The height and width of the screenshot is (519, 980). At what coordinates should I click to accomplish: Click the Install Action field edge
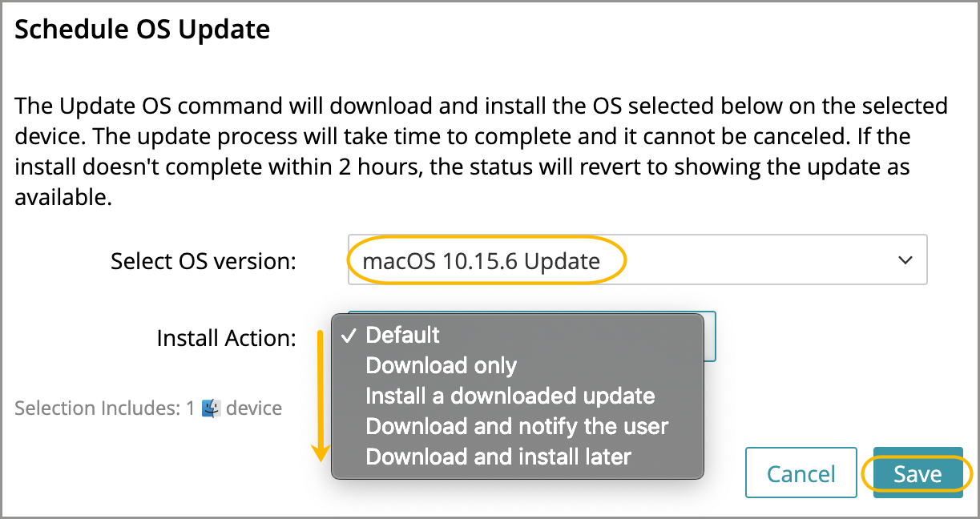tap(710, 336)
